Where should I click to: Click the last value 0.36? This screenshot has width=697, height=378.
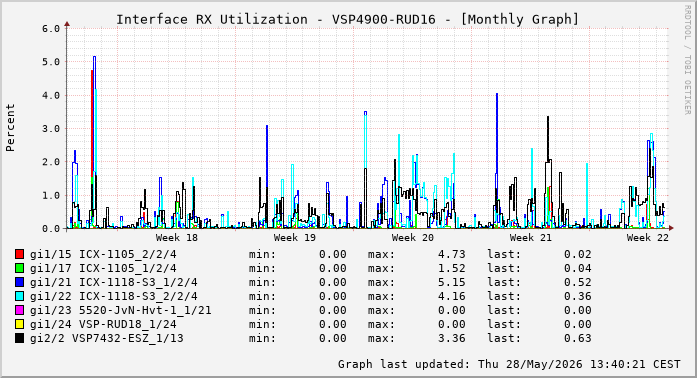(x=578, y=296)
